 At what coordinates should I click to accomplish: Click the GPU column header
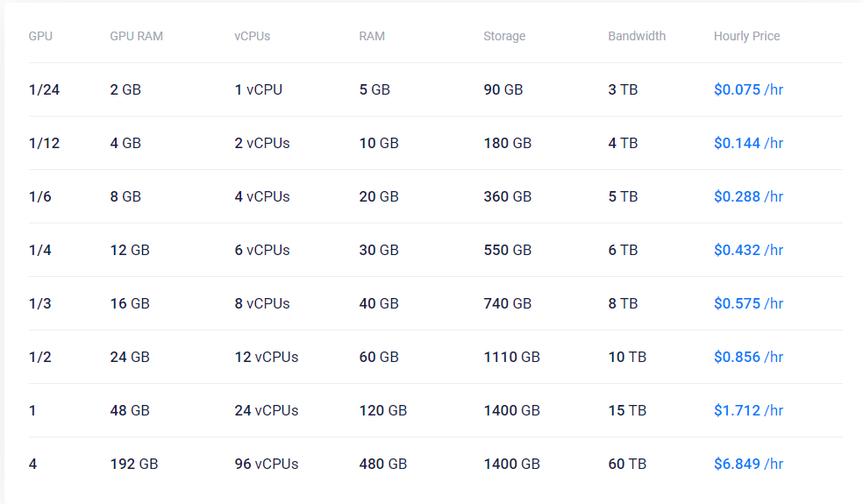tap(40, 36)
